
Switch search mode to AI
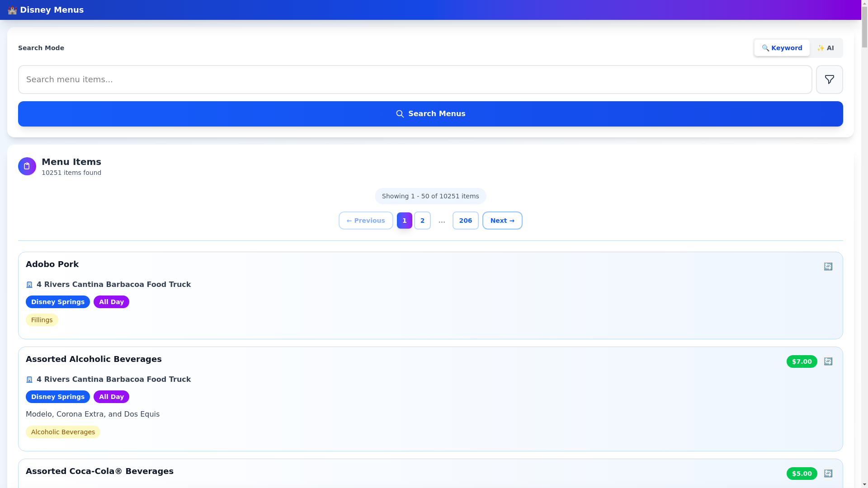825,48
